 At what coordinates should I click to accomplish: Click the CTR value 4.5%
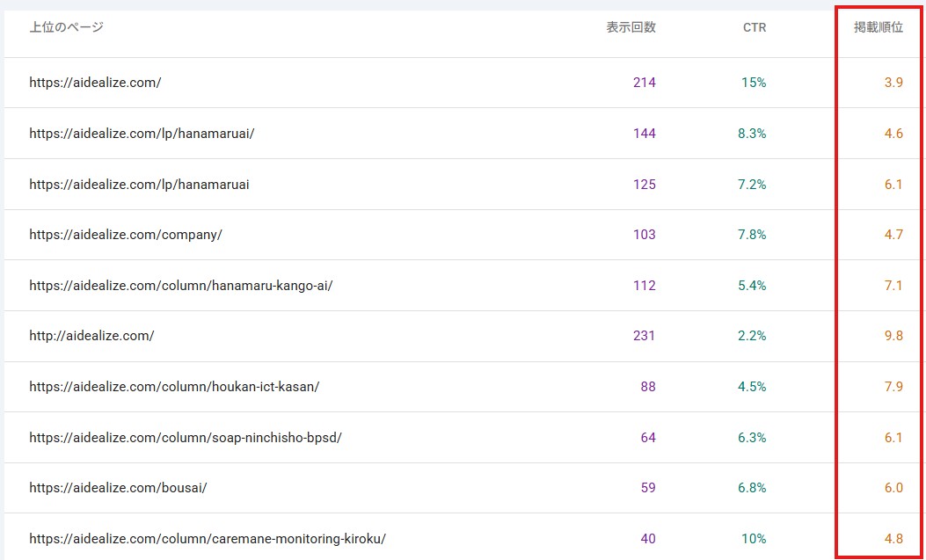point(752,387)
